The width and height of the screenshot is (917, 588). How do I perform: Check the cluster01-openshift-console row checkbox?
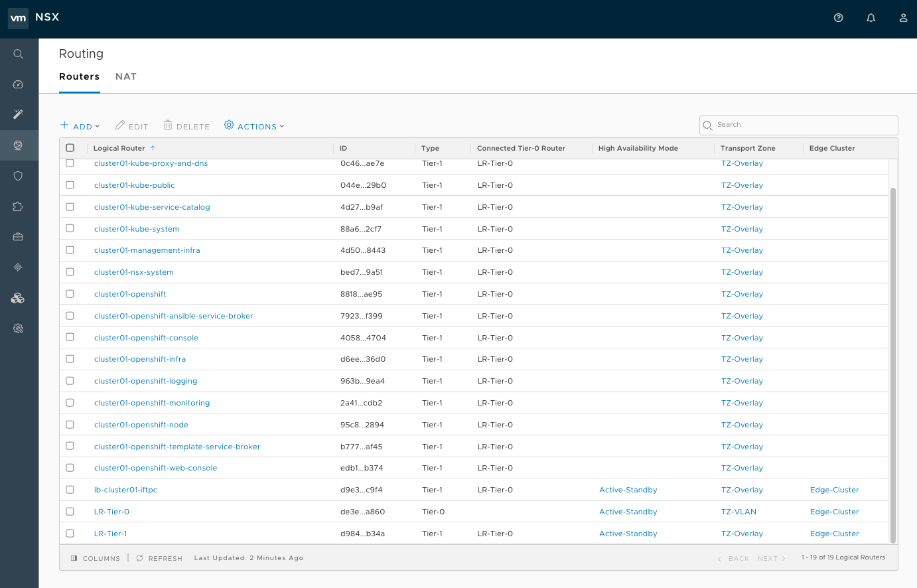[x=70, y=337]
